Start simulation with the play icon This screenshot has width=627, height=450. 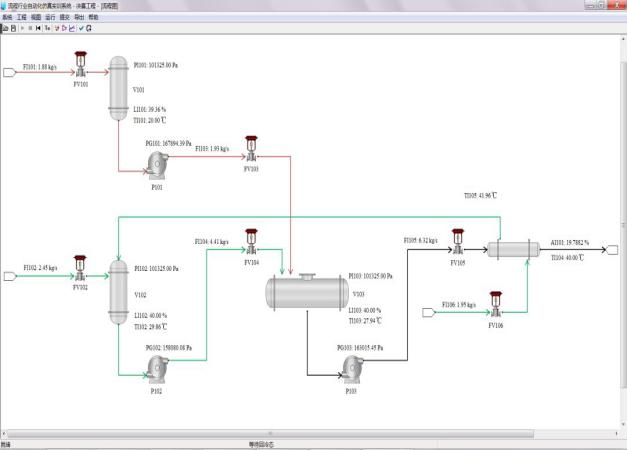coord(22,28)
